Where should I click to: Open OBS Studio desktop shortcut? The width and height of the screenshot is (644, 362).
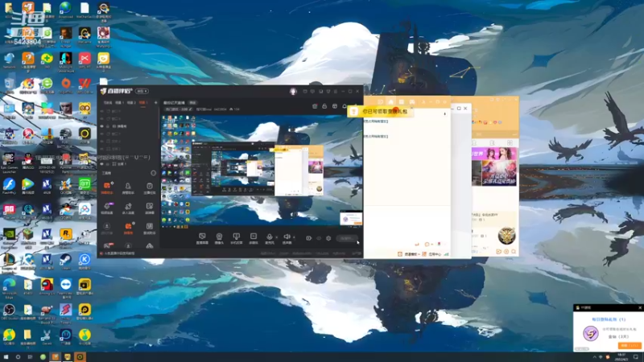[x=9, y=311]
